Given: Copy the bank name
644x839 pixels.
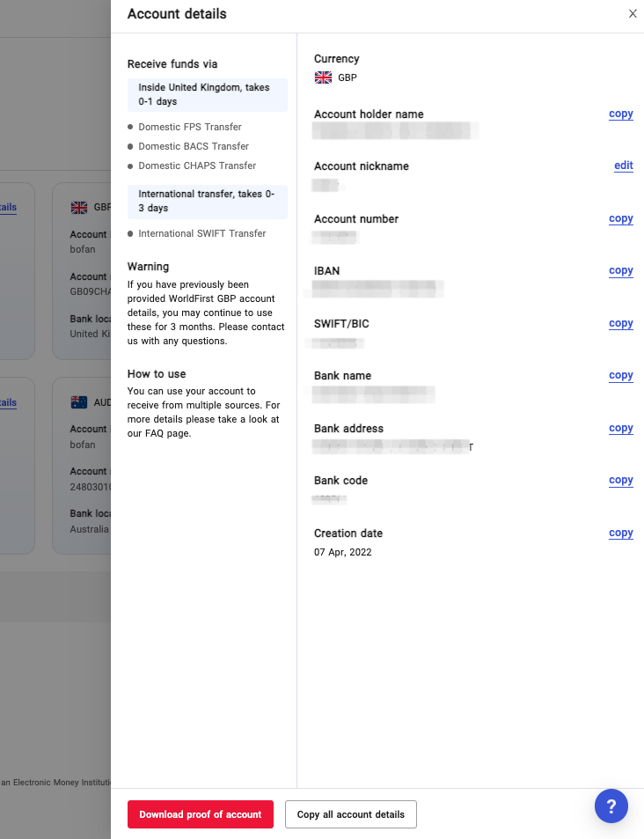Looking at the screenshot, I should click(x=620, y=375).
